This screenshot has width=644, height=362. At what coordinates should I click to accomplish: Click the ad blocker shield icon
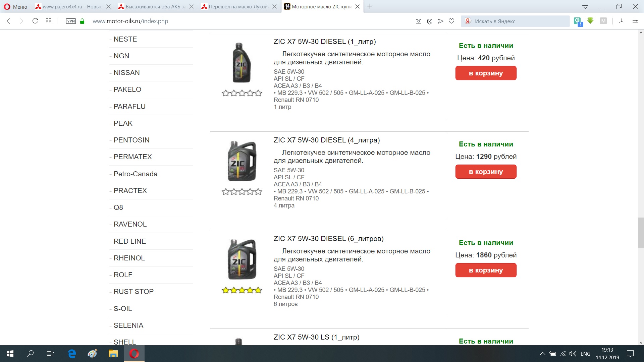click(429, 21)
